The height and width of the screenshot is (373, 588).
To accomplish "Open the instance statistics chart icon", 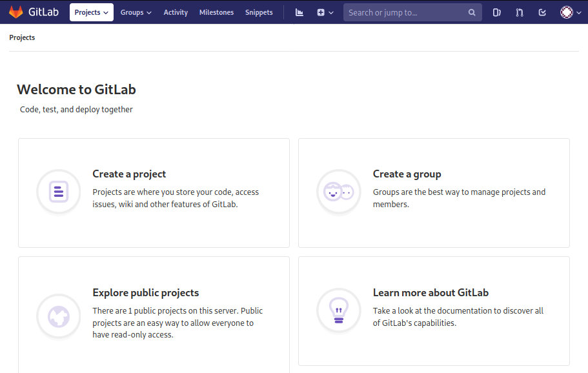I will (299, 12).
